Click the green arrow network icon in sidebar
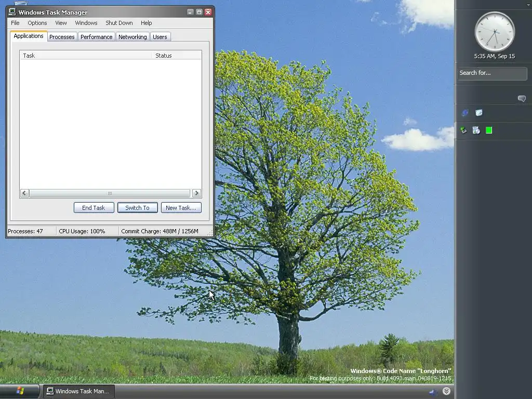The width and height of the screenshot is (532, 399). pyautogui.click(x=463, y=130)
